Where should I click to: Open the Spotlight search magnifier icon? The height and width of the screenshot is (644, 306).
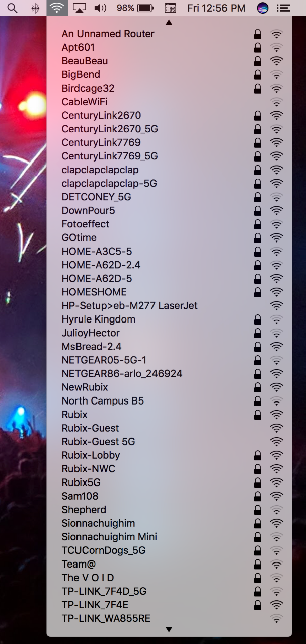pyautogui.click(x=12, y=8)
